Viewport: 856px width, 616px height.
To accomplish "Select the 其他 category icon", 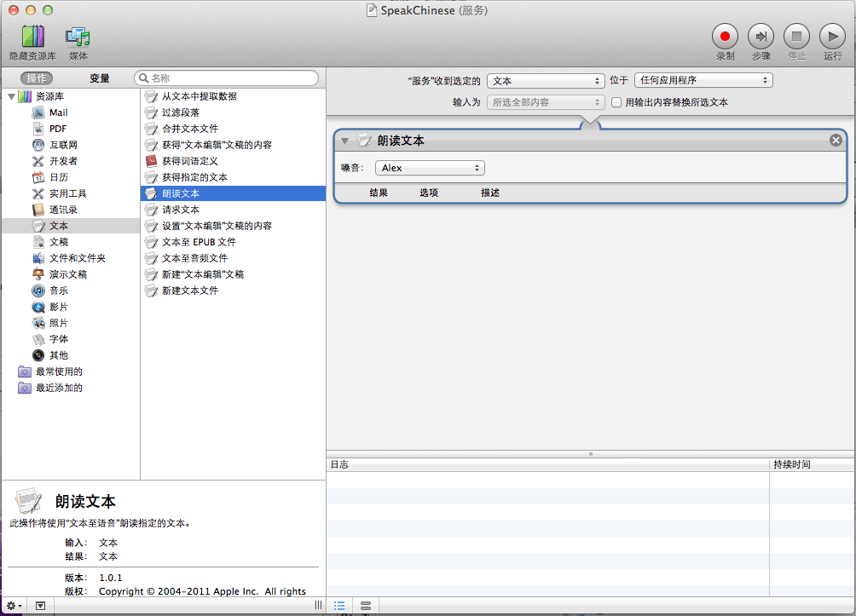I will coord(38,355).
